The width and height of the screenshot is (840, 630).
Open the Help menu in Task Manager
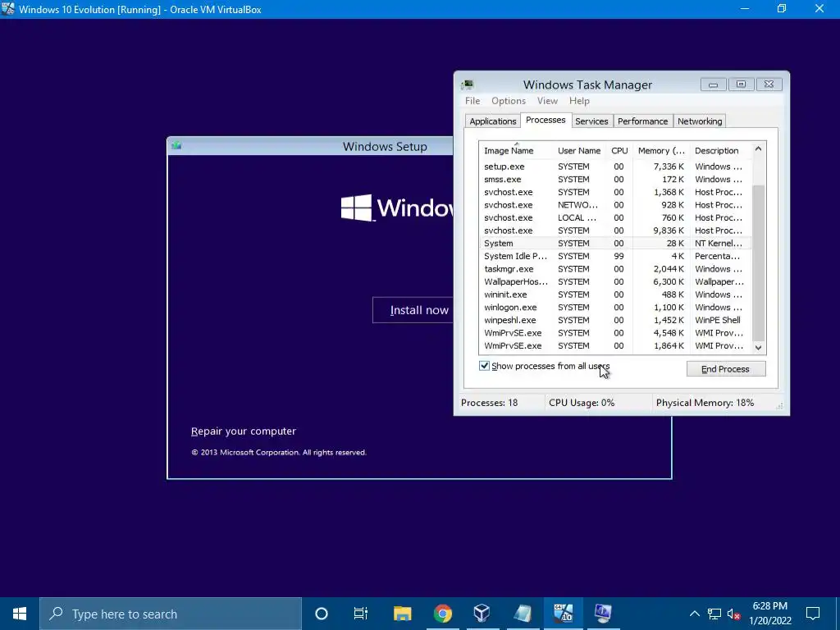pos(579,101)
